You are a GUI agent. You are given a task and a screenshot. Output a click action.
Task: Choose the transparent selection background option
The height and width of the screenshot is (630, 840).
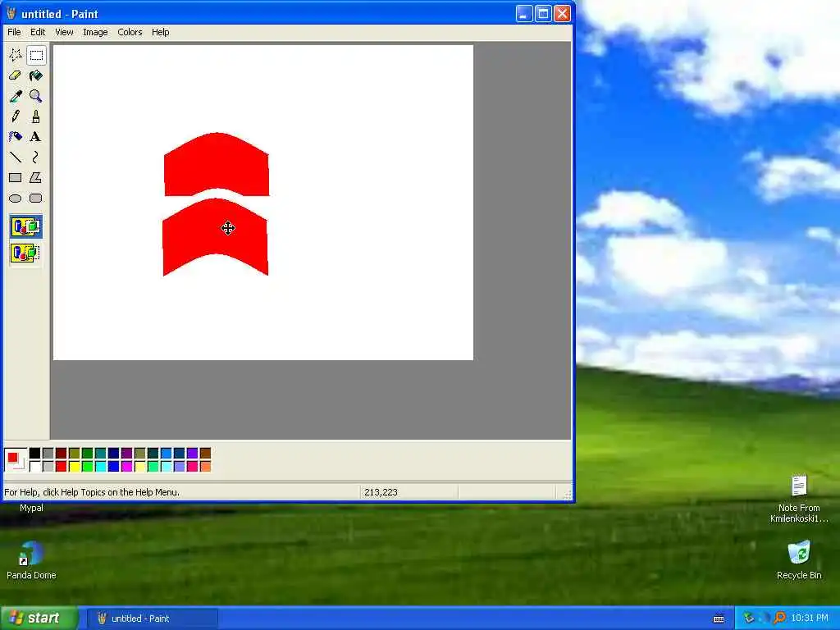click(x=25, y=253)
